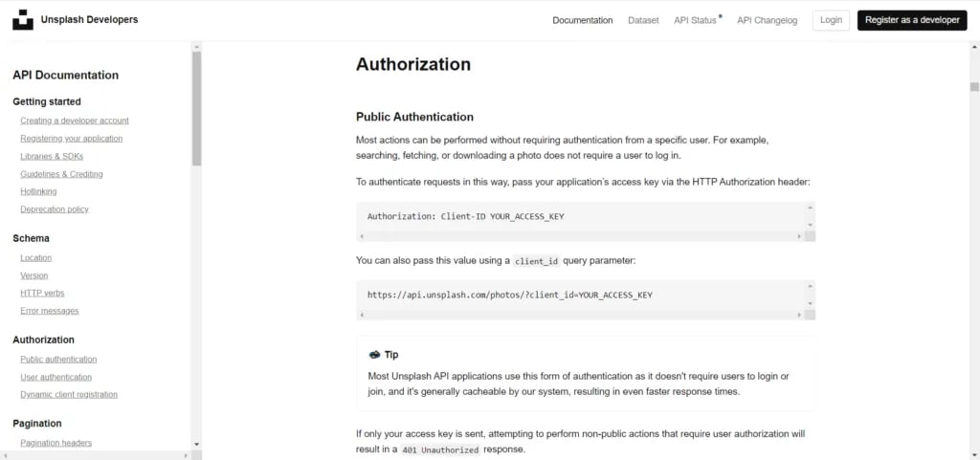
Task: Click the Authorization code block's left scroll arrow
Action: coord(362,236)
